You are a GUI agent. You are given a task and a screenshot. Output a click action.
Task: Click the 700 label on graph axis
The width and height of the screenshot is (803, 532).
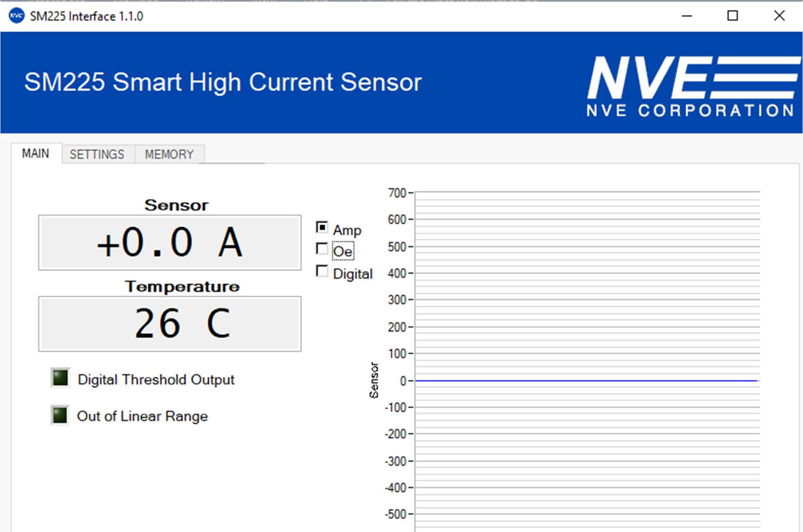pos(396,193)
